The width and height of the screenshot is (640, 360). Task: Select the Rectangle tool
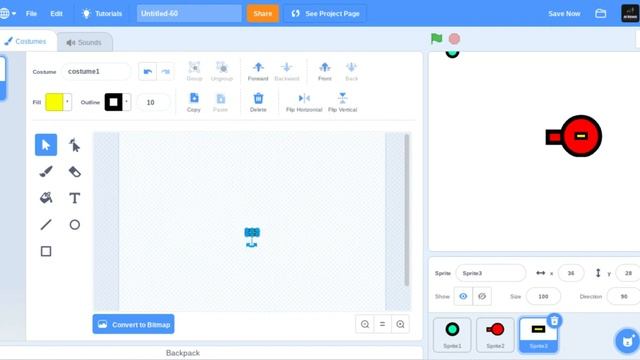click(x=46, y=251)
